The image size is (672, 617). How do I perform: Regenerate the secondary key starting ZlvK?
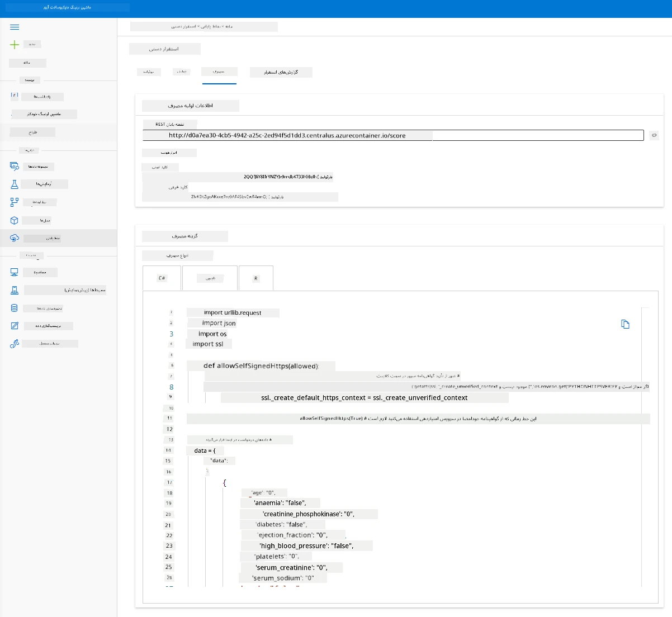[277, 197]
